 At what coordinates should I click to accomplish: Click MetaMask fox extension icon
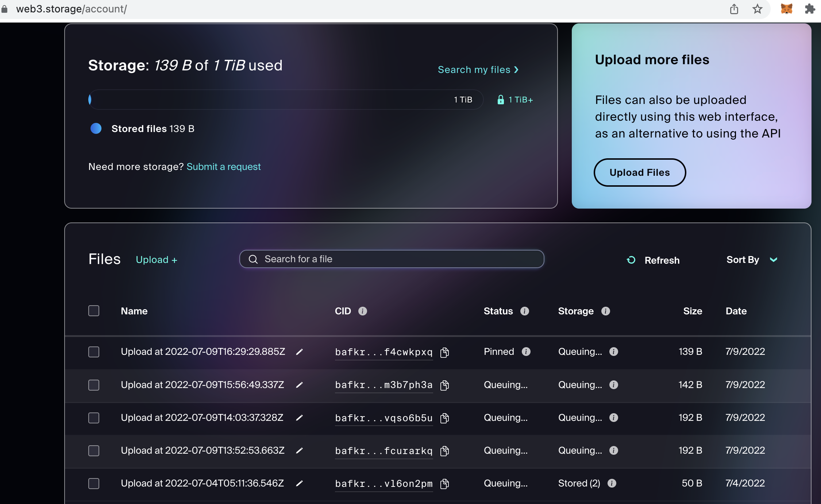pos(786,9)
